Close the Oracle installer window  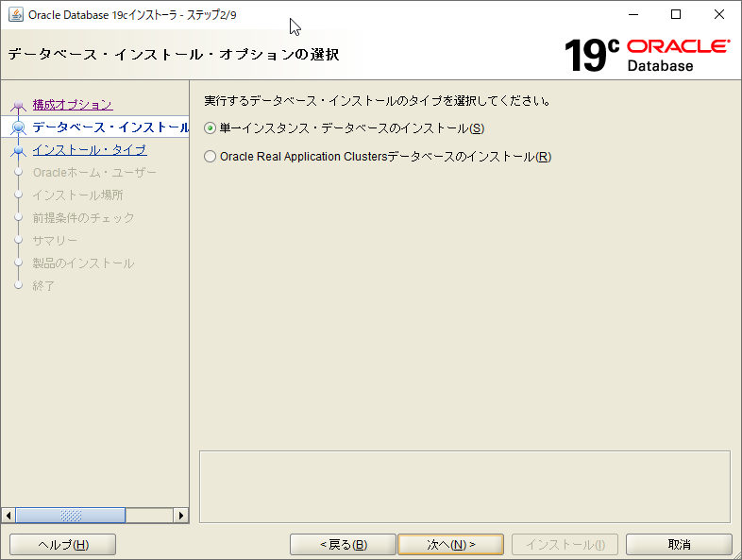718,15
